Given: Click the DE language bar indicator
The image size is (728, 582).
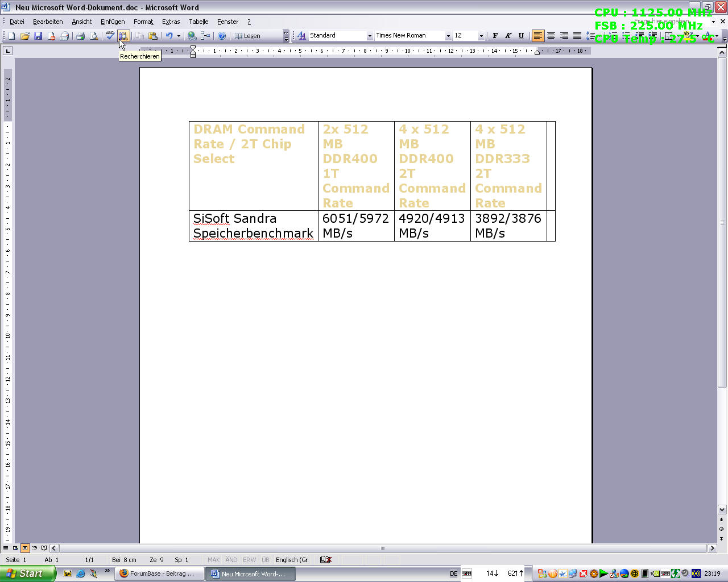Looking at the screenshot, I should click(453, 573).
